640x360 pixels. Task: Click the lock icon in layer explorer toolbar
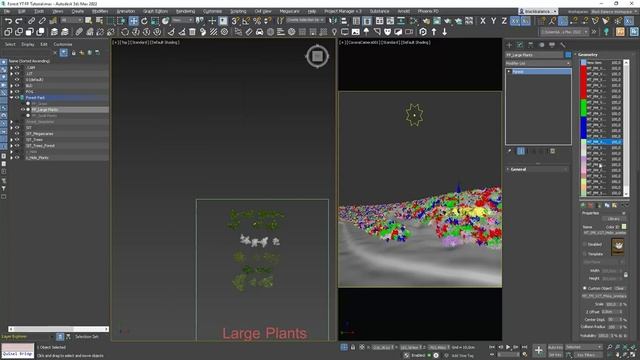(73, 53)
